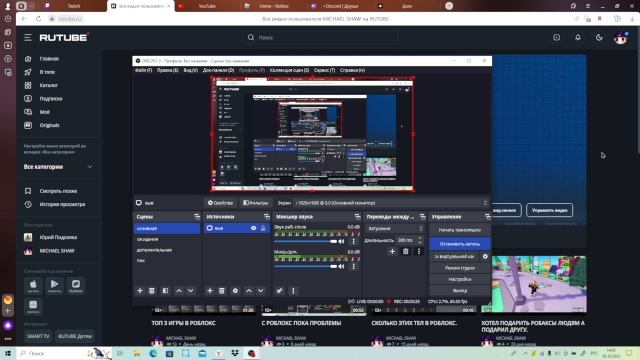Open the Свойства source button in OBS

point(220,203)
